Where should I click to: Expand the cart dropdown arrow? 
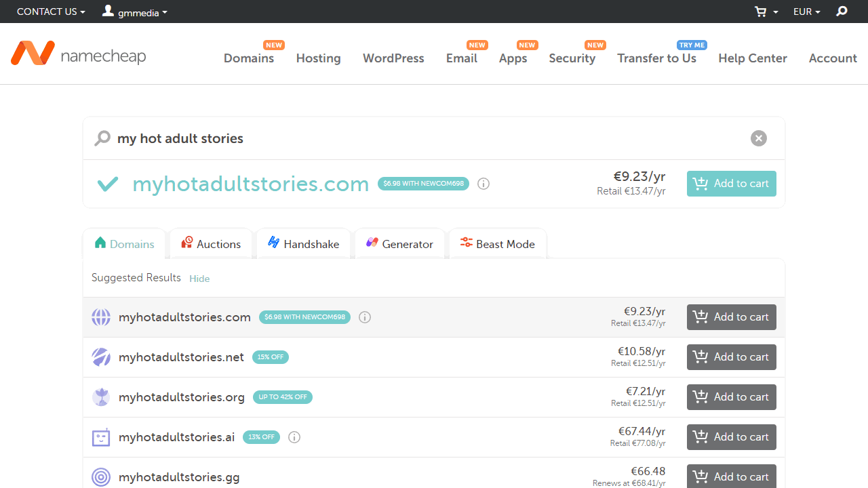click(776, 12)
